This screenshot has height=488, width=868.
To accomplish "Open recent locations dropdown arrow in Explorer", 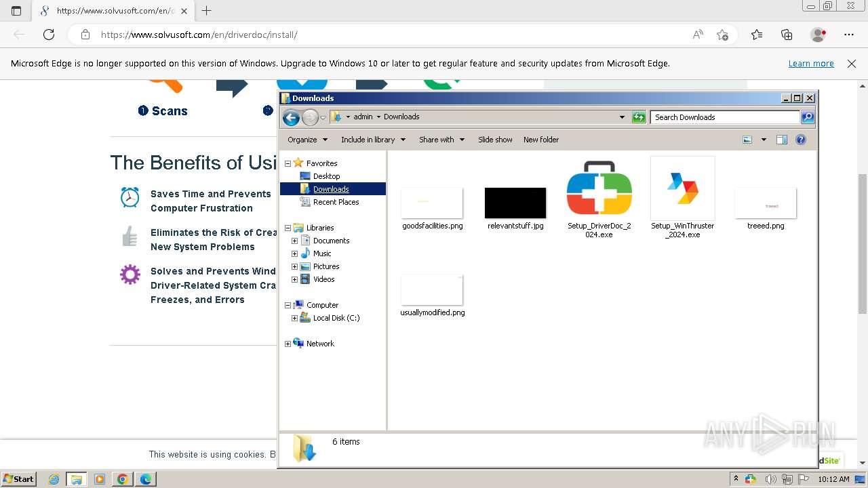I will pyautogui.click(x=323, y=117).
